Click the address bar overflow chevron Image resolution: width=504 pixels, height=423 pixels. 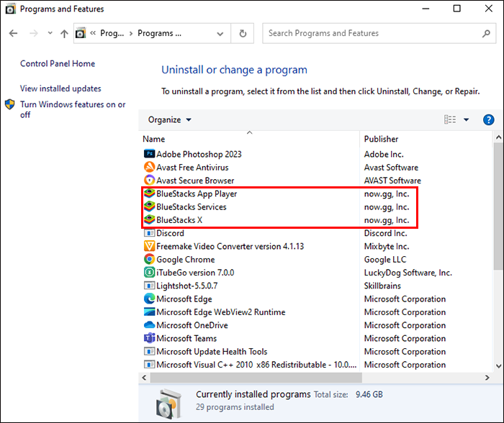(x=93, y=33)
